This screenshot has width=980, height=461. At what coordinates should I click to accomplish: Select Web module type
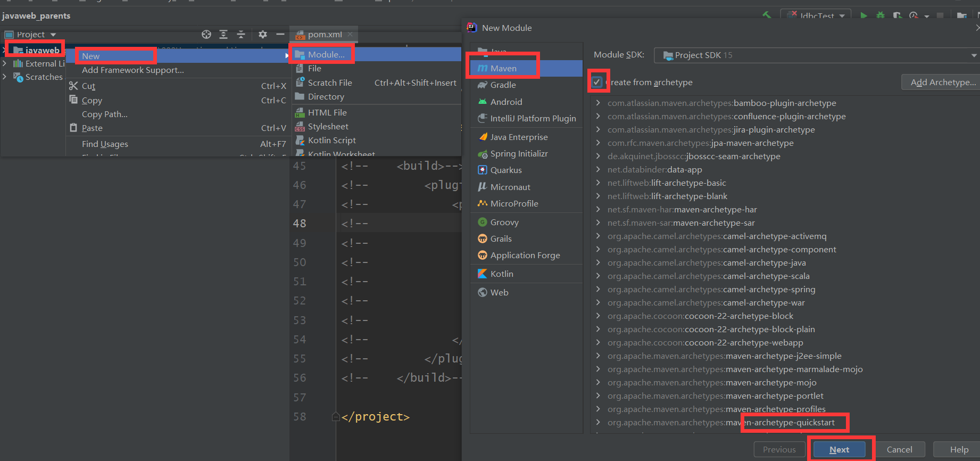[x=526, y=292]
